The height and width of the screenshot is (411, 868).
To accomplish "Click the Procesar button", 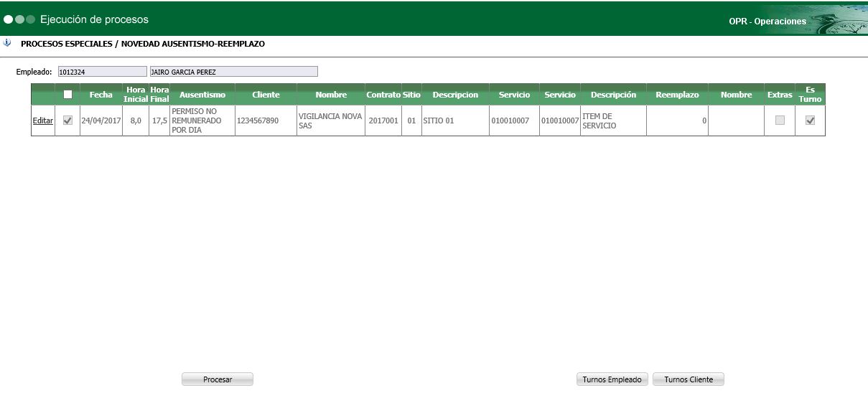I will [218, 379].
